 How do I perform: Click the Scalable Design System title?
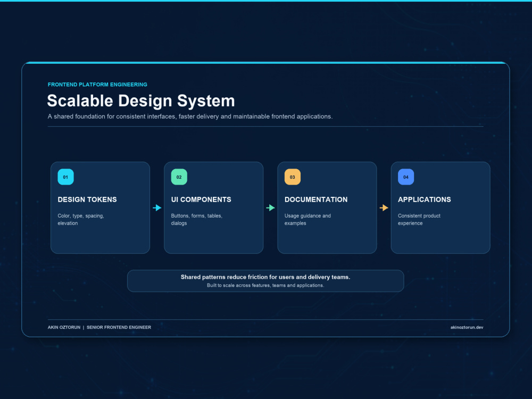coord(141,101)
